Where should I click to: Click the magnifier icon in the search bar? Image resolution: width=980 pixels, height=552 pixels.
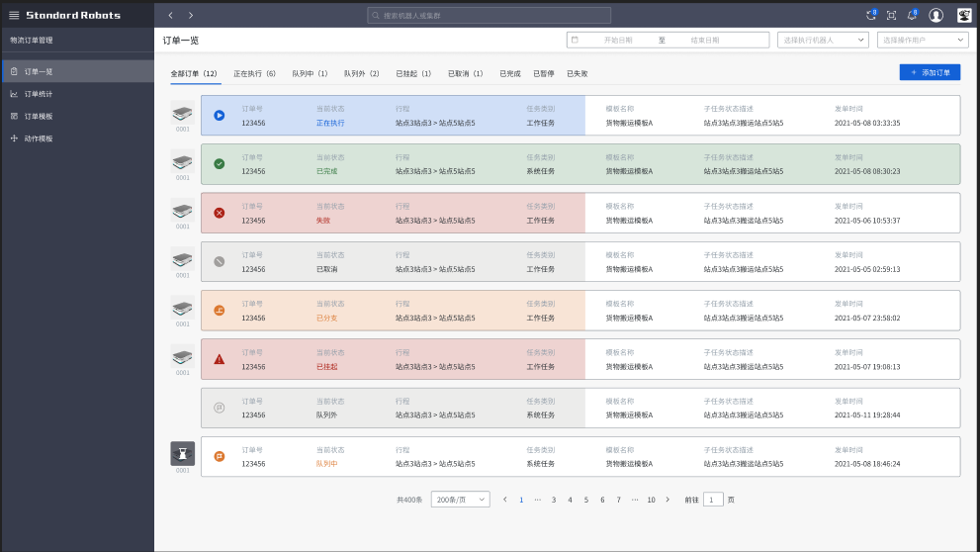click(376, 15)
